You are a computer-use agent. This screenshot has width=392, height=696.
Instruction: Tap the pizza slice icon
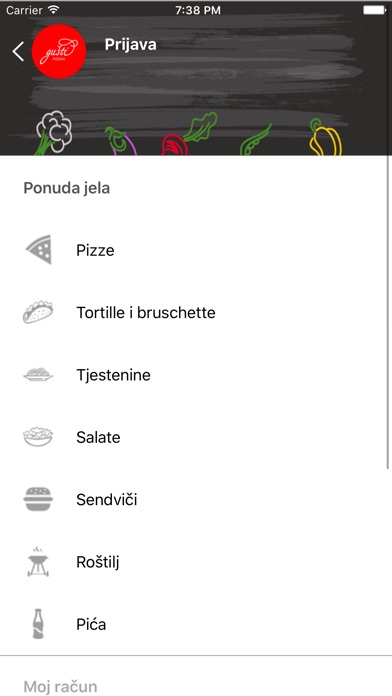[39, 249]
